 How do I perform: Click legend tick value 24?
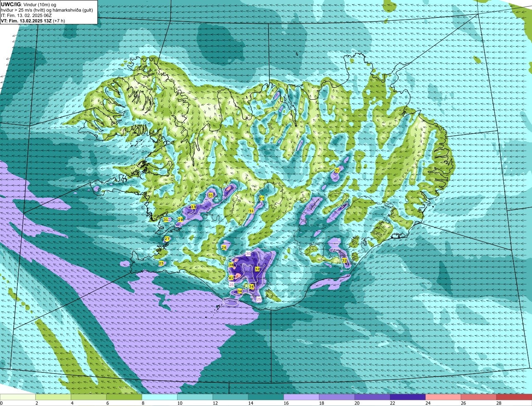point(427,403)
